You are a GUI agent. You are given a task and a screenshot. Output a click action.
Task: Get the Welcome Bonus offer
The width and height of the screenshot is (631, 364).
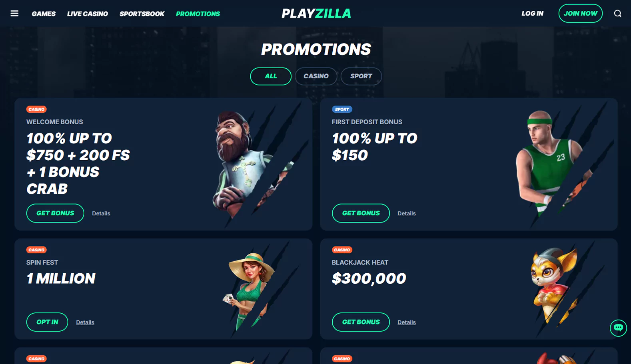pos(55,213)
